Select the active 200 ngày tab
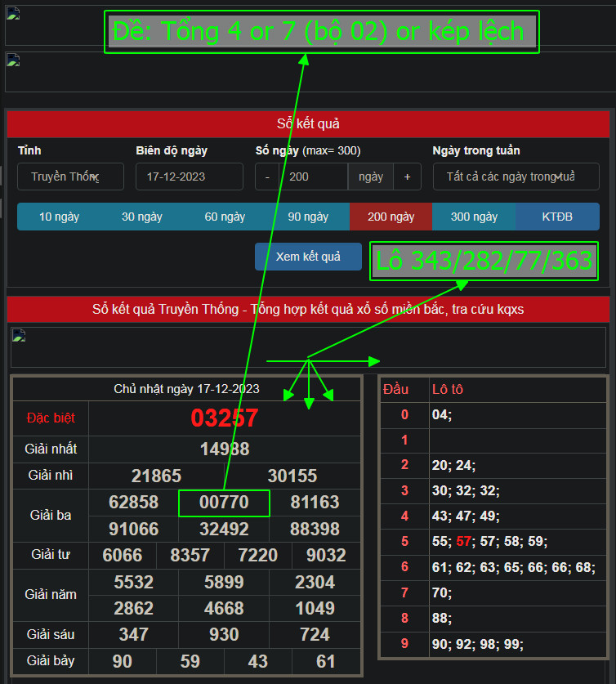 (x=391, y=217)
